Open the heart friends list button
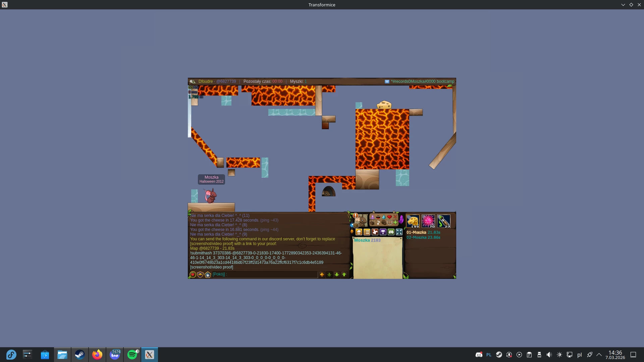The width and height of the screenshot is (644, 362). tap(193, 275)
